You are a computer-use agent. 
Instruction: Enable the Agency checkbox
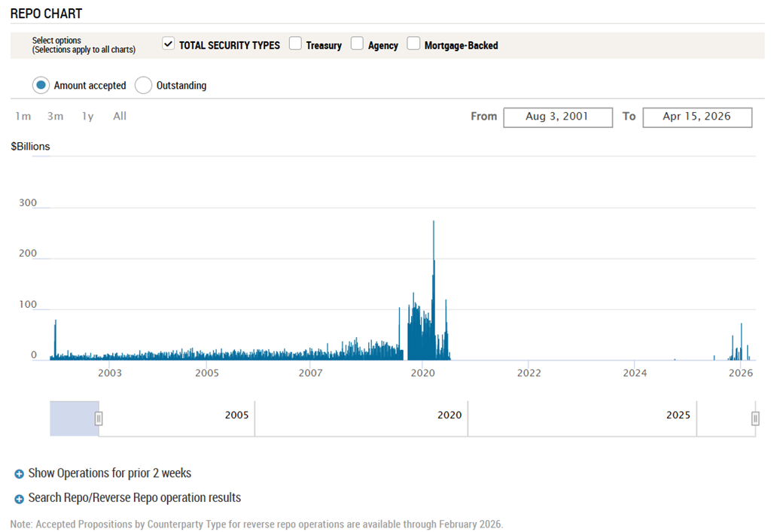click(358, 44)
